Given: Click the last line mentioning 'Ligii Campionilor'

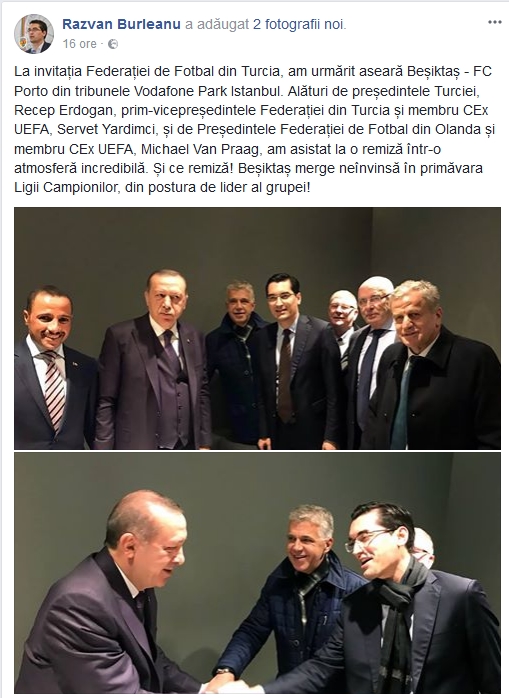Looking at the screenshot, I should coord(162,187).
